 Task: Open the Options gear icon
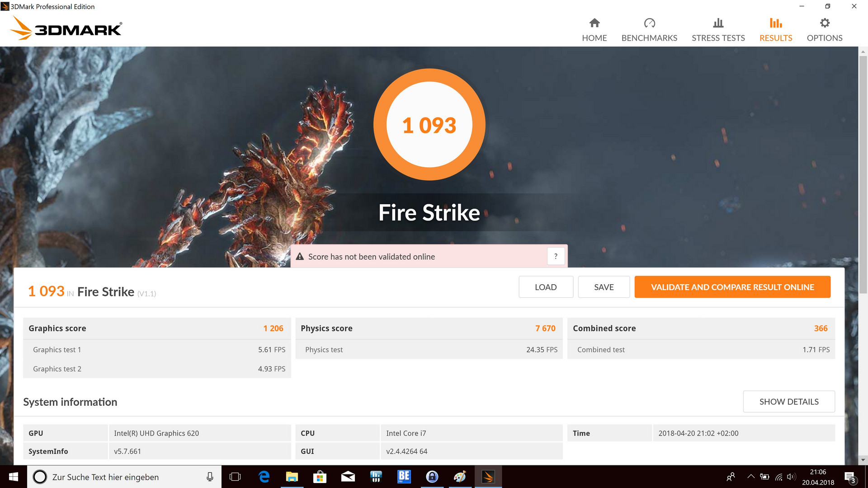pos(824,23)
